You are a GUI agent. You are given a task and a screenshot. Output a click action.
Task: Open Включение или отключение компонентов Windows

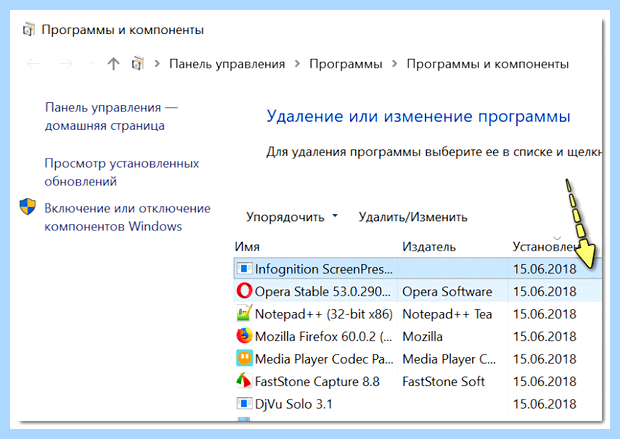(127, 217)
